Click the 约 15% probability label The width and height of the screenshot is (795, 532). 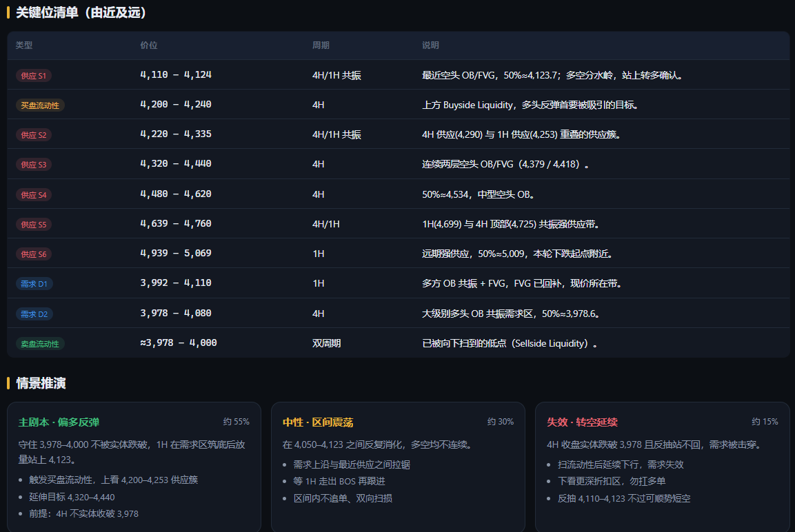765,422
